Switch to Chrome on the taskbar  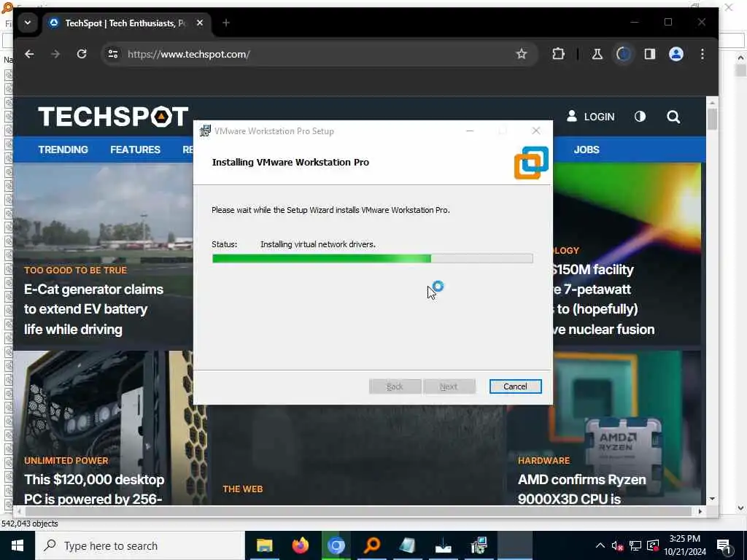click(x=336, y=545)
